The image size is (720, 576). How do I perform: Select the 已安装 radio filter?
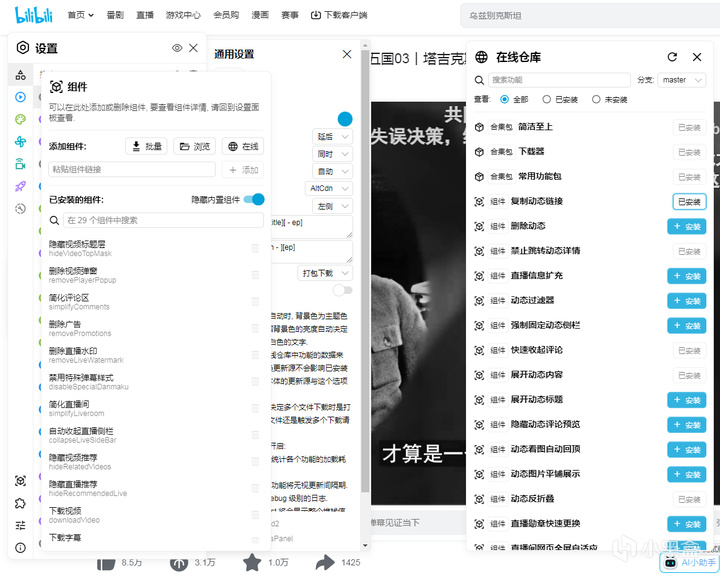[546, 99]
